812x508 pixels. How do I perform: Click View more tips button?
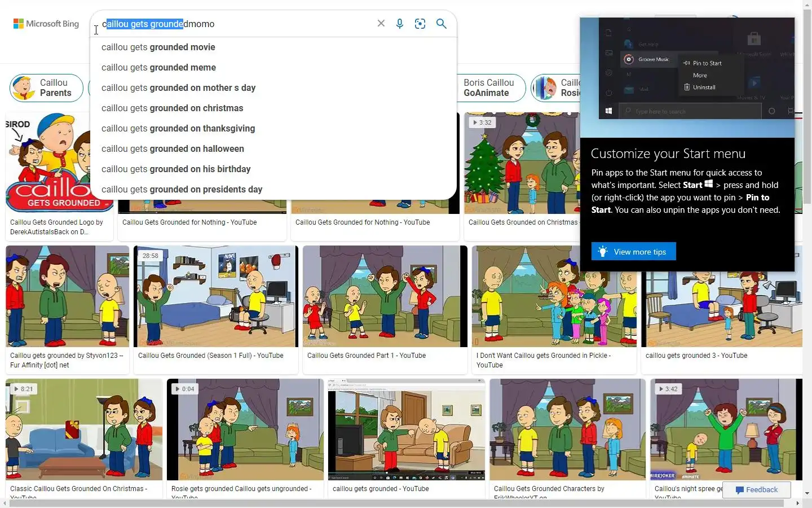click(633, 252)
